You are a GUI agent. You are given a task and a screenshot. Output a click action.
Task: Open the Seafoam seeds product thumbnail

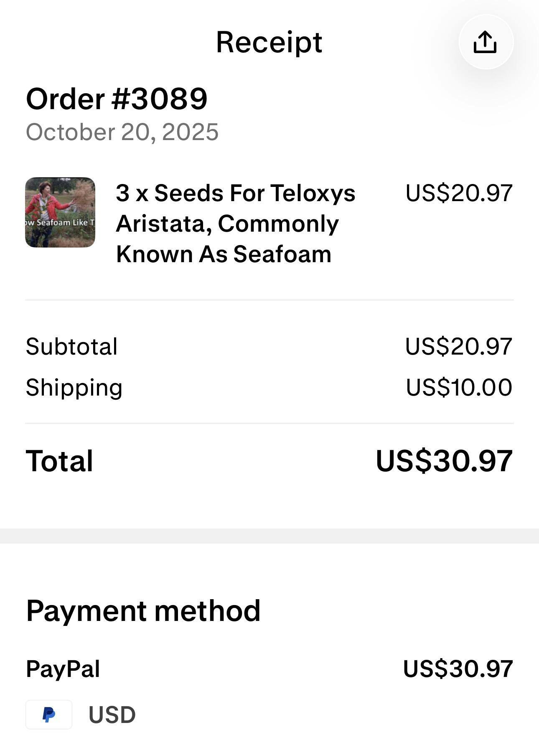point(60,212)
